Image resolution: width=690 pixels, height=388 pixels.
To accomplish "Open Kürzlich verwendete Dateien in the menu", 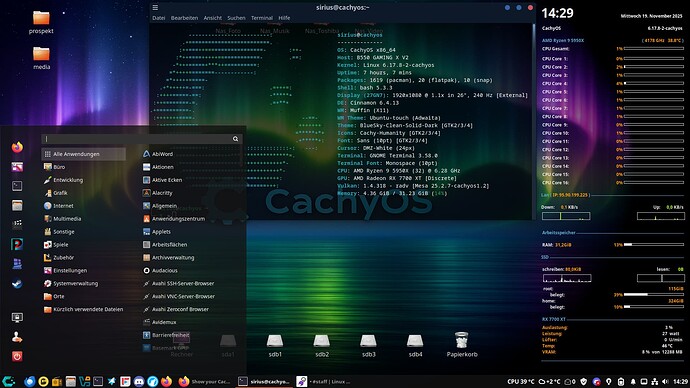I will [x=84, y=309].
